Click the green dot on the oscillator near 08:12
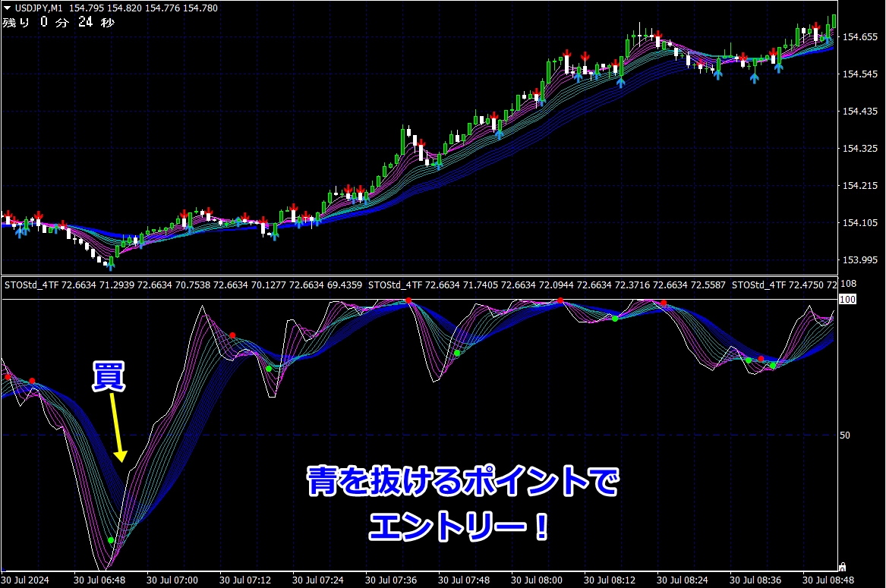The image size is (886, 588). pyautogui.click(x=615, y=319)
